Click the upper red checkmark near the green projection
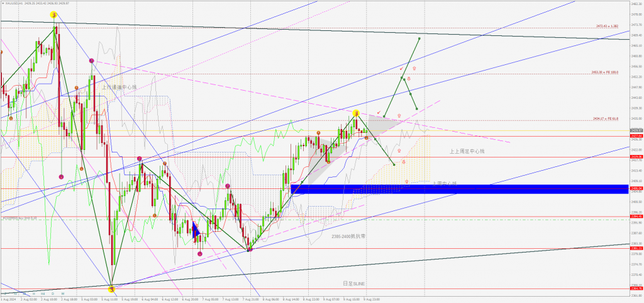 click(401, 68)
